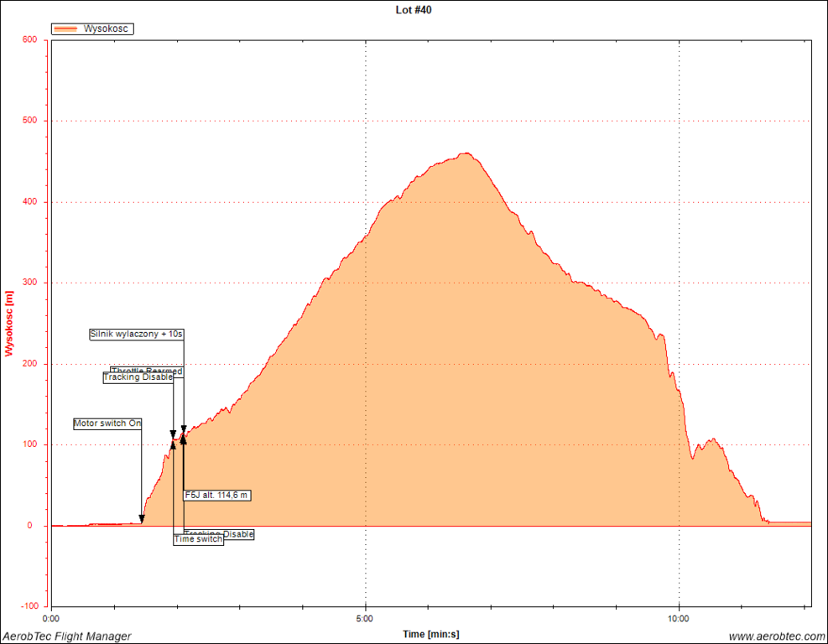Click the 5:00 tick on time axis
The width and height of the screenshot is (828, 644).
coord(365,619)
